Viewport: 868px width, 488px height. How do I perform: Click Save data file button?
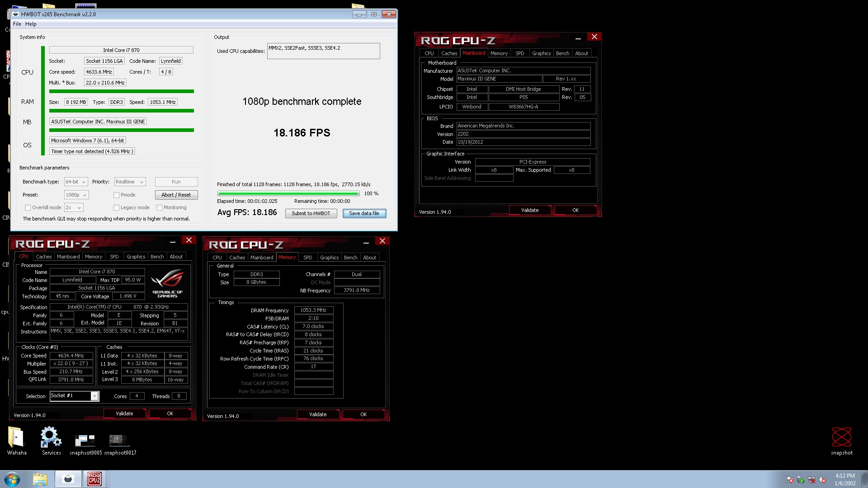[364, 213]
